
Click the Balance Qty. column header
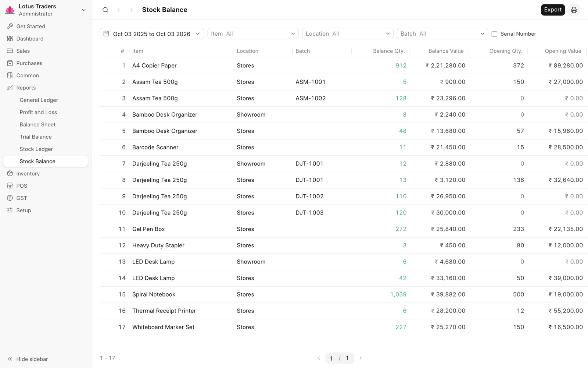389,51
